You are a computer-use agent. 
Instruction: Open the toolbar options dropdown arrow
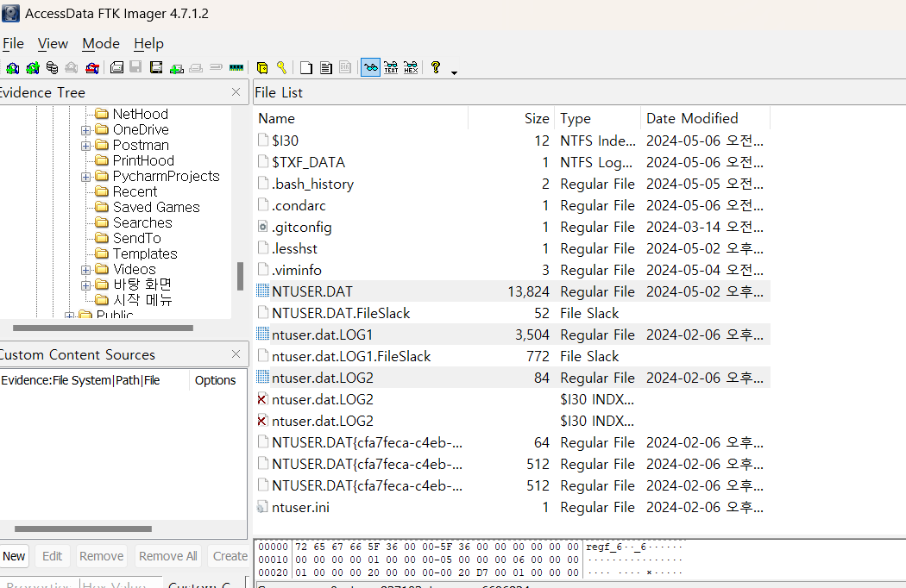[x=454, y=72]
